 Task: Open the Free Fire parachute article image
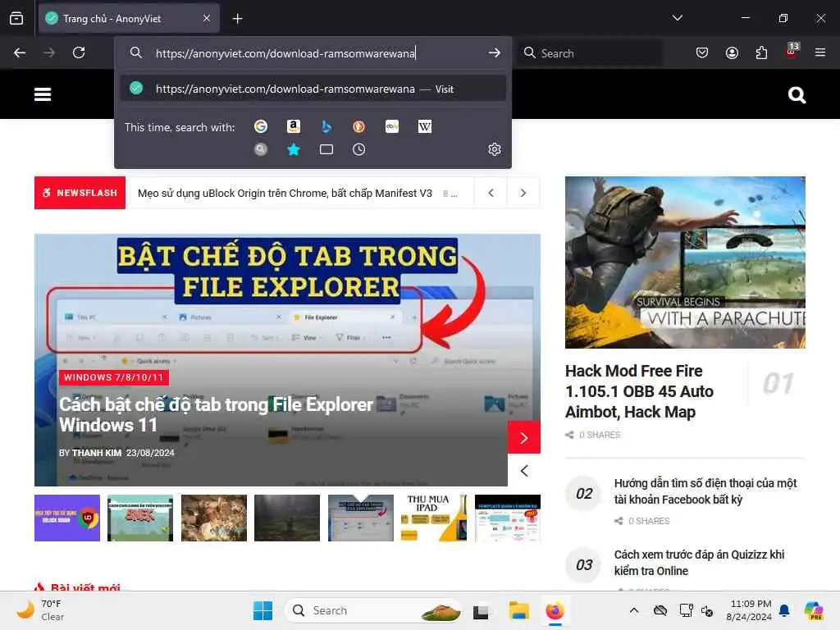click(x=685, y=262)
